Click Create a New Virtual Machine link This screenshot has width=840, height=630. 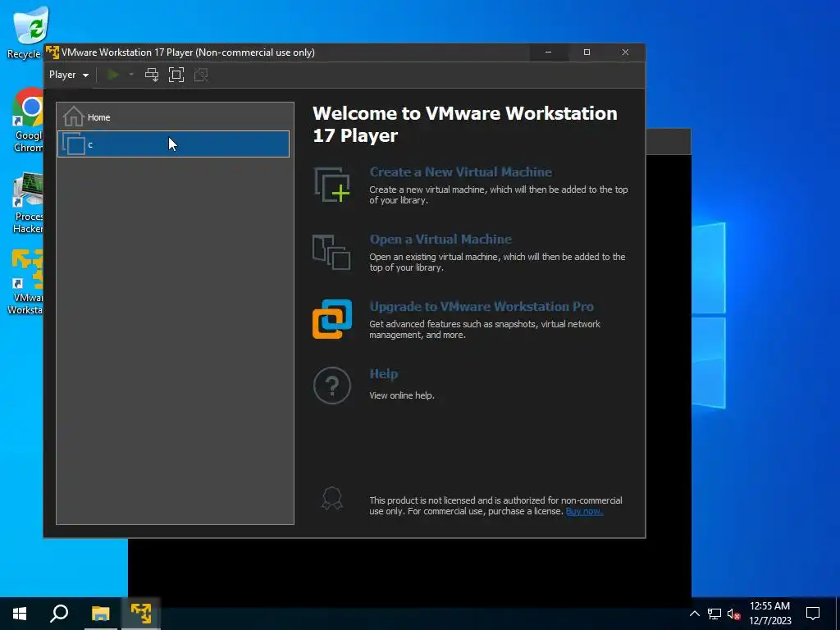click(461, 172)
